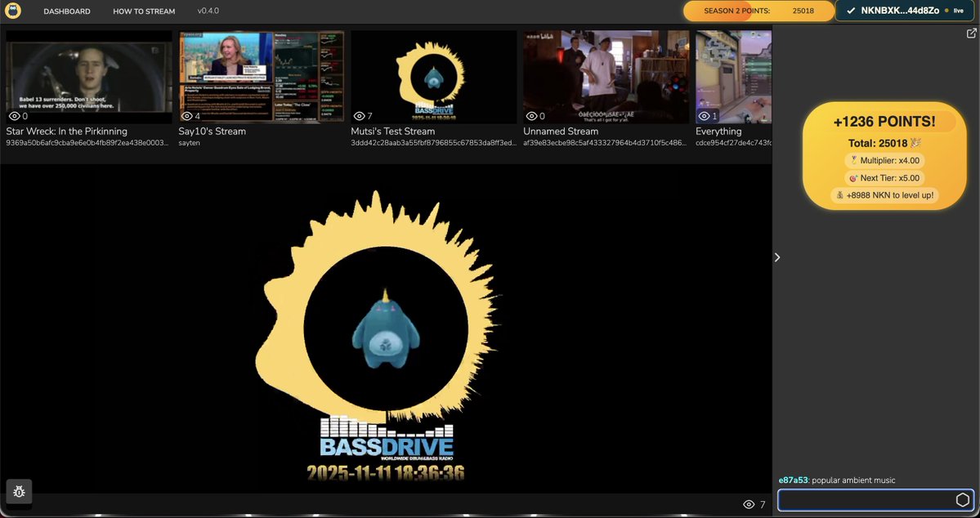The height and width of the screenshot is (518, 980).
Task: Click viewer eye icon on Star Wreck thumbnail
Action: (14, 116)
